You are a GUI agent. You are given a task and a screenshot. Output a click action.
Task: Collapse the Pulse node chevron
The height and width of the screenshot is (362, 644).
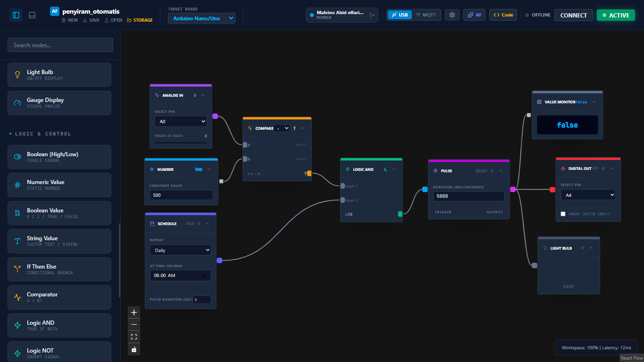501,171
